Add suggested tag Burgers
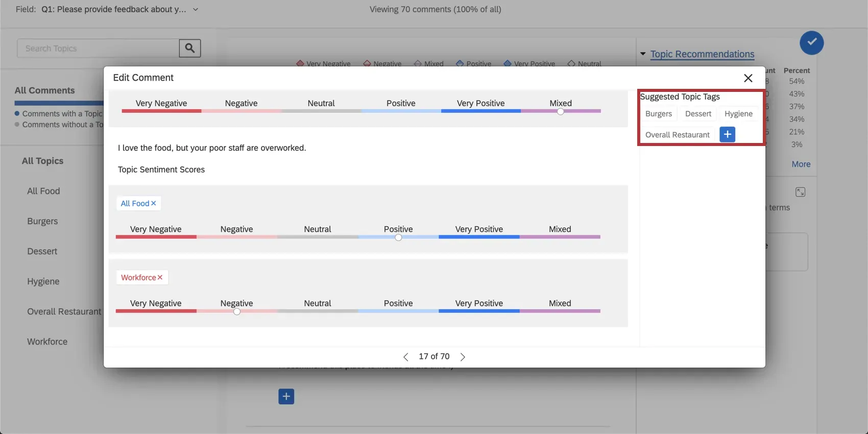The image size is (868, 434). click(658, 114)
